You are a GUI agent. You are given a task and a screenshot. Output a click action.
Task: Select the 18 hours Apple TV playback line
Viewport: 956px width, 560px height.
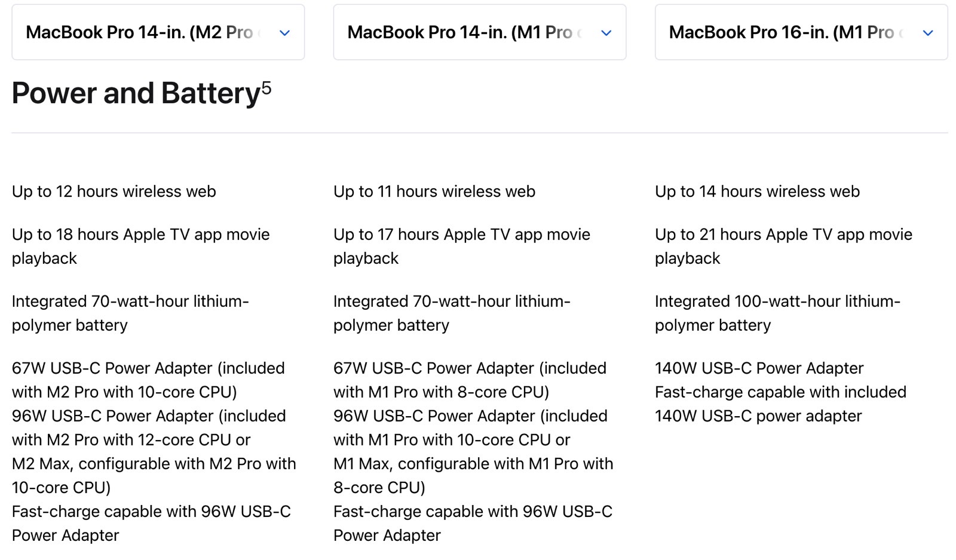[x=141, y=247]
